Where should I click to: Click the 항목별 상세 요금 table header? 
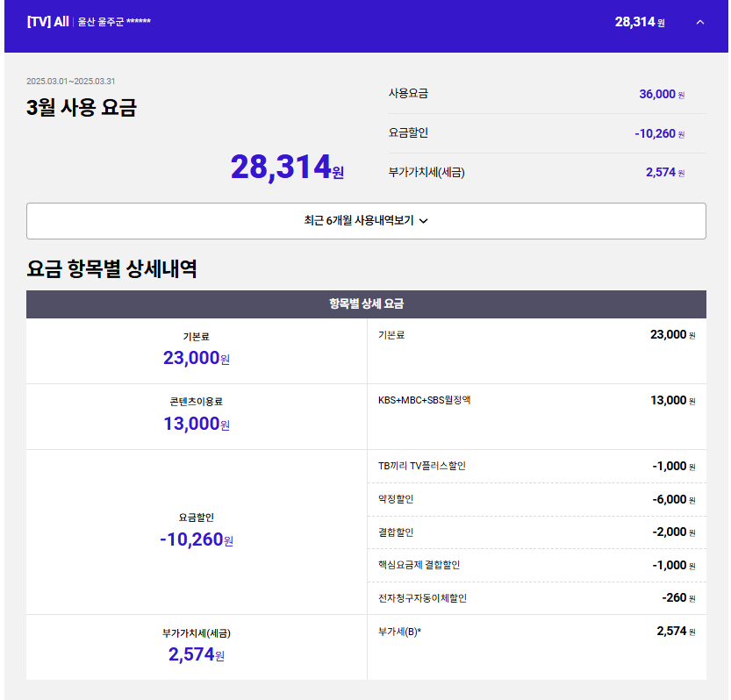pos(366,304)
